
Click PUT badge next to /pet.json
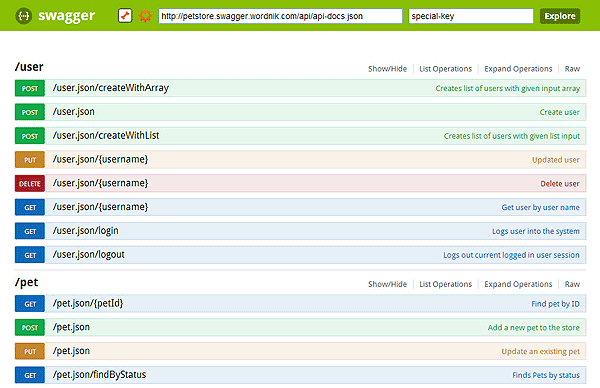point(30,351)
